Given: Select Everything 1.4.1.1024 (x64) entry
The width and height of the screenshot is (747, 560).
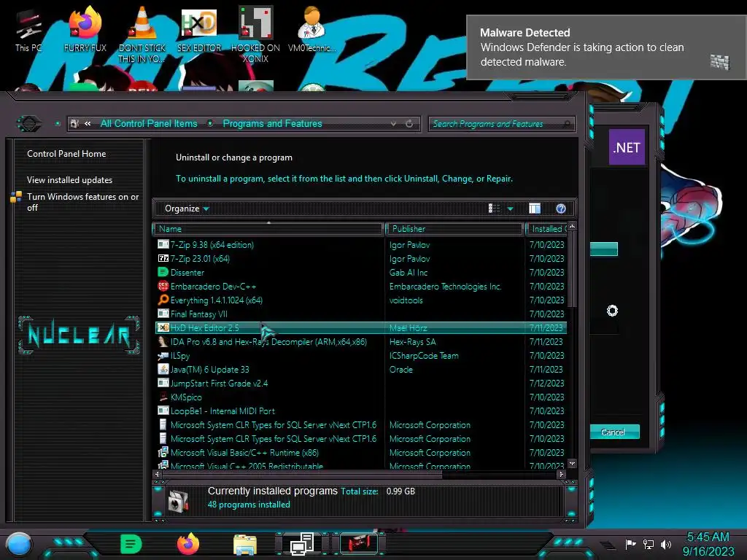Looking at the screenshot, I should [360, 300].
